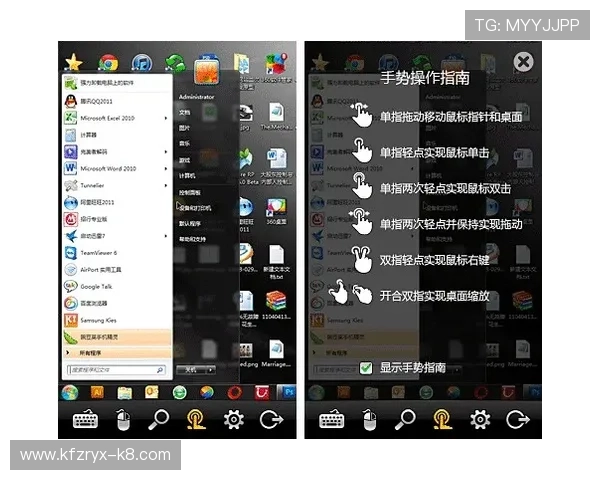Screen dimensions: 600x480
Task: Select TeamViewer 6 in the Start menu
Action: [98, 253]
